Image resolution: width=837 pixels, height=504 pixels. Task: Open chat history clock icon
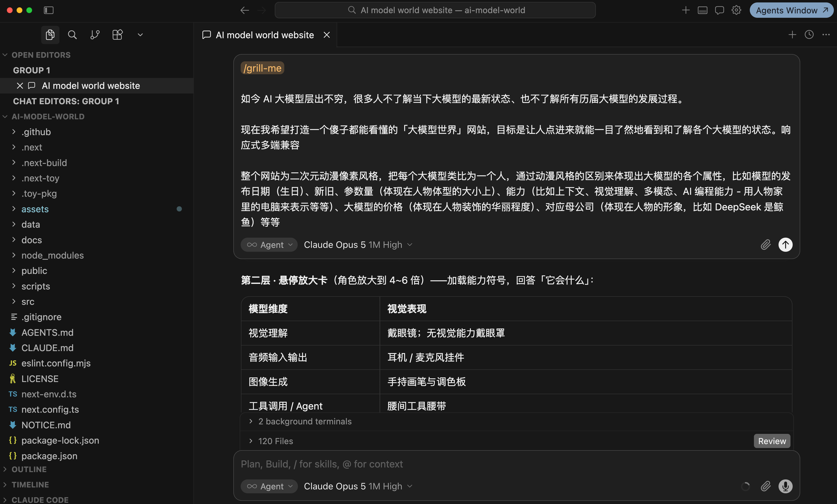click(x=809, y=35)
